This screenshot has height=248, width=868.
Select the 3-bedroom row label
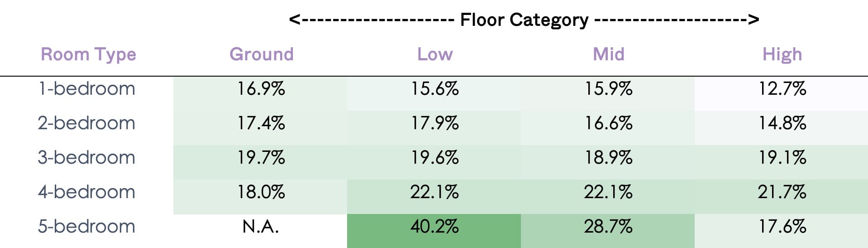point(86,157)
